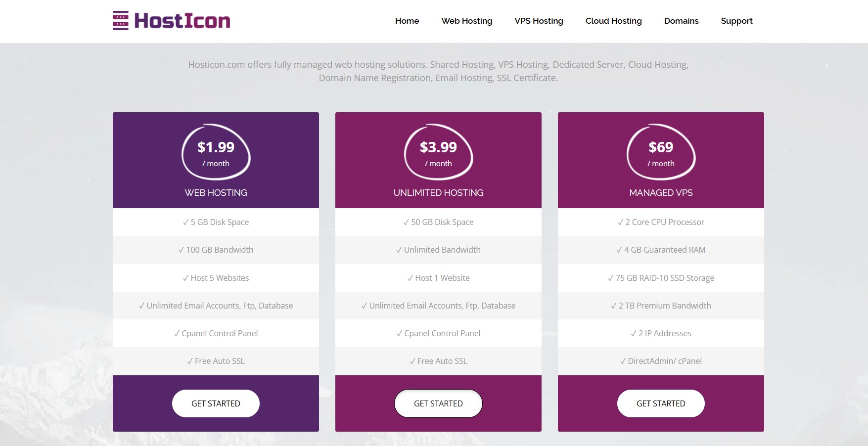Image resolution: width=868 pixels, height=446 pixels.
Task: Click the HostIcon server logo icon
Action: (120, 21)
